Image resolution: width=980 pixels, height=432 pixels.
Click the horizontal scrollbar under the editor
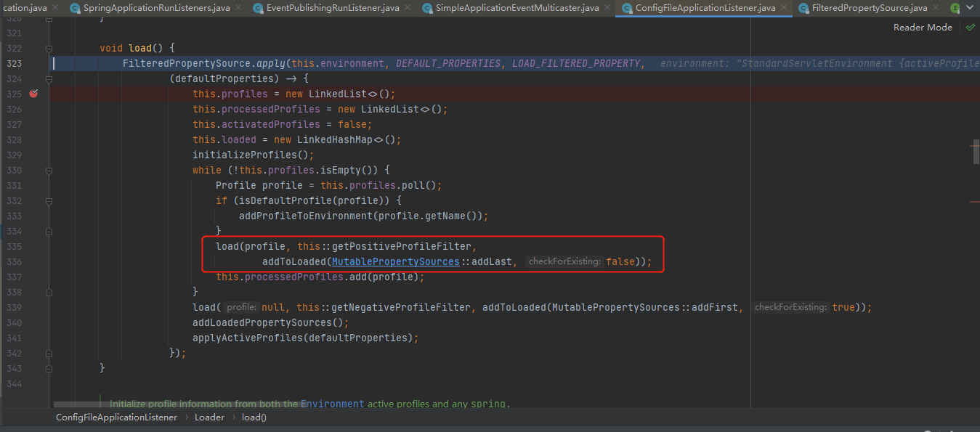174,404
